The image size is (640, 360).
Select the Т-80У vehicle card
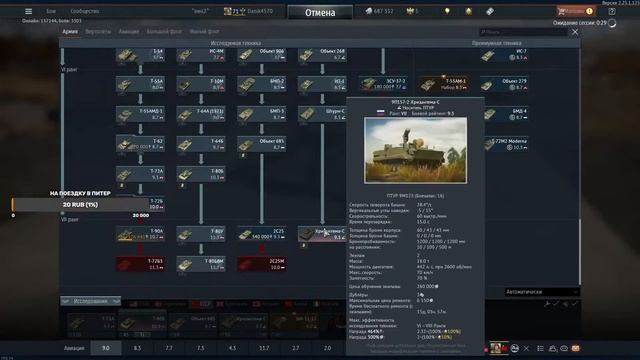201,234
